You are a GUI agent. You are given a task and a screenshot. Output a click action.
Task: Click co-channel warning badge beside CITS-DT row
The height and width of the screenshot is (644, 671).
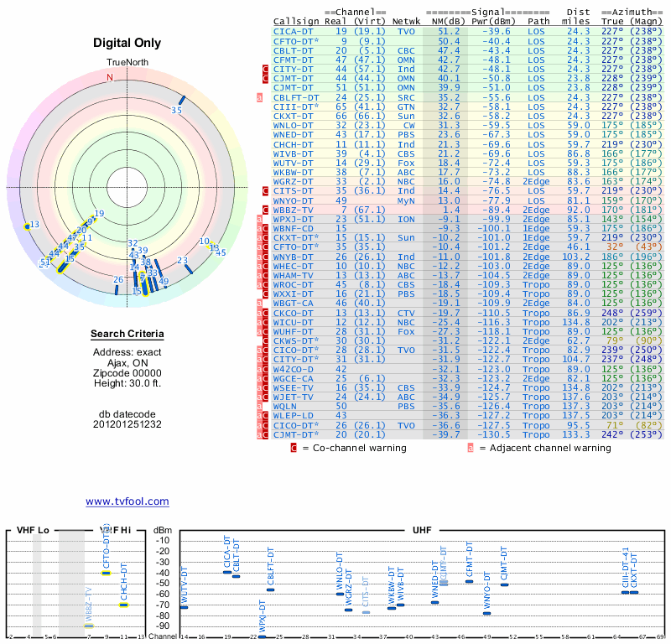point(260,191)
